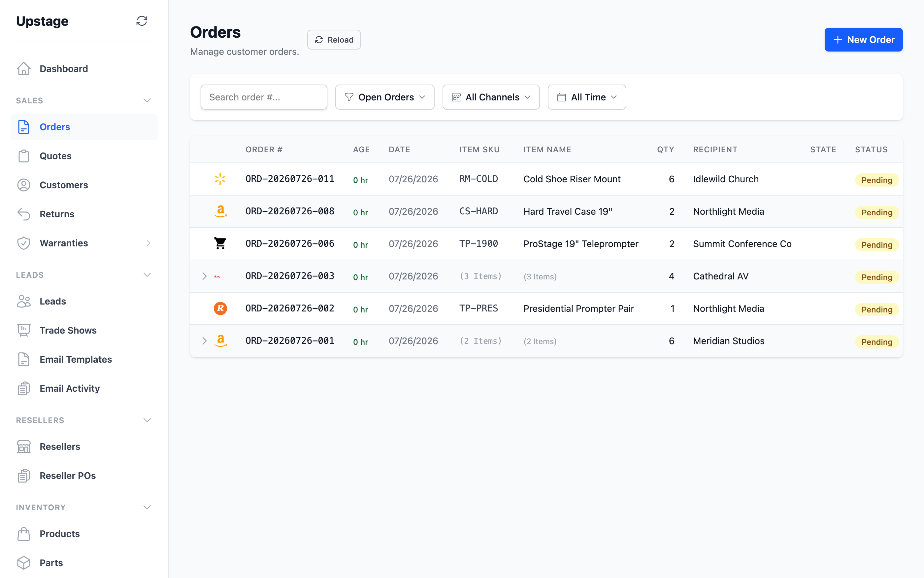Click the Resellers storefront icon

tap(24, 447)
